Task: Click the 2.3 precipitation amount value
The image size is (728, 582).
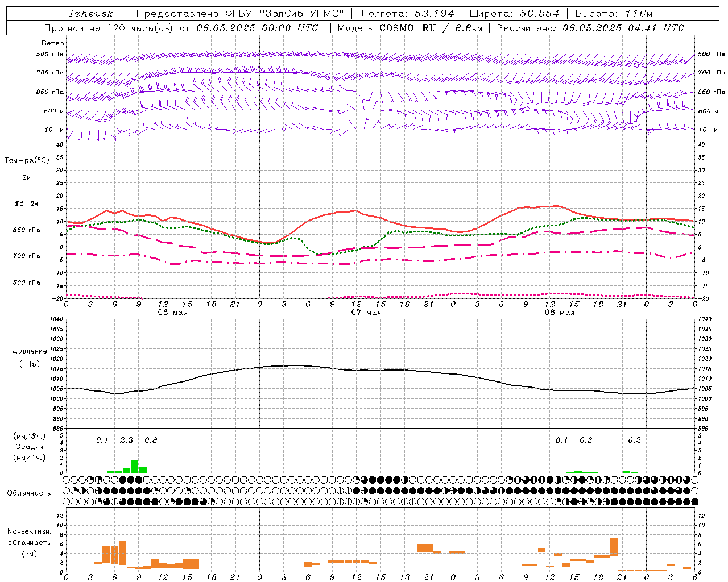Action: (126, 440)
